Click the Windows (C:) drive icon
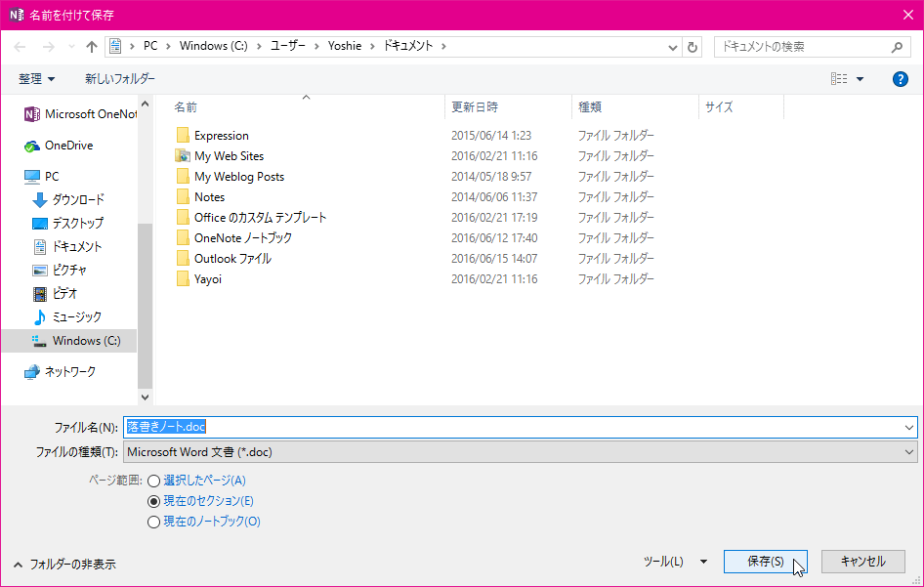The width and height of the screenshot is (924, 587). 39,341
